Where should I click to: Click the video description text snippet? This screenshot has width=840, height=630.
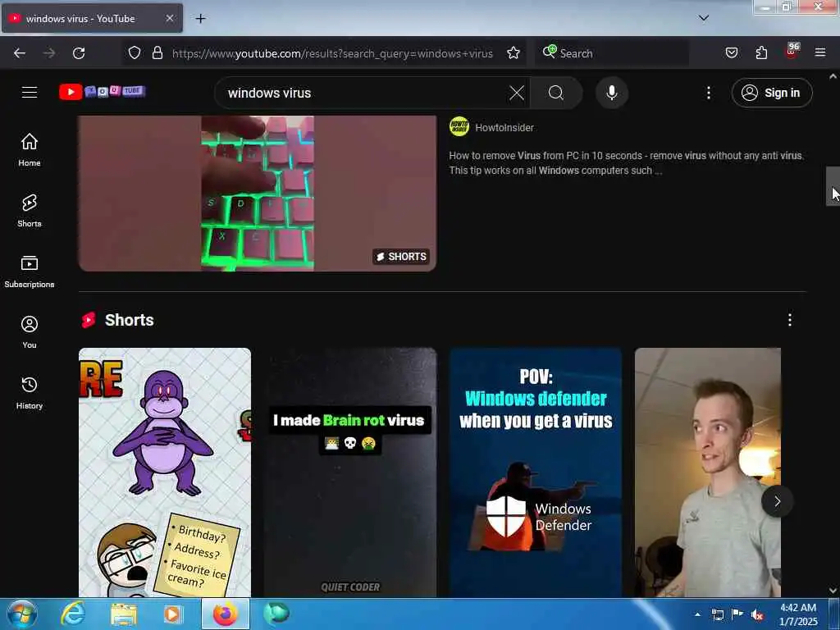[626, 163]
